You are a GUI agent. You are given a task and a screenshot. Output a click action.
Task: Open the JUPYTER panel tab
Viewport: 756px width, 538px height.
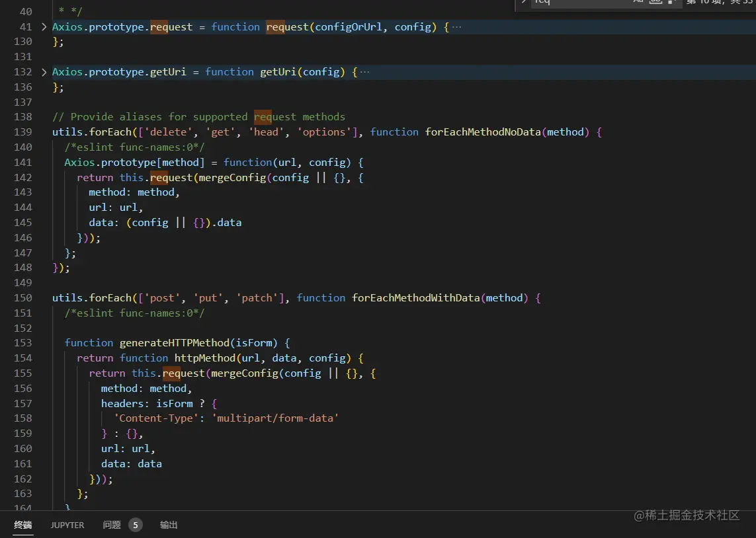click(x=67, y=525)
